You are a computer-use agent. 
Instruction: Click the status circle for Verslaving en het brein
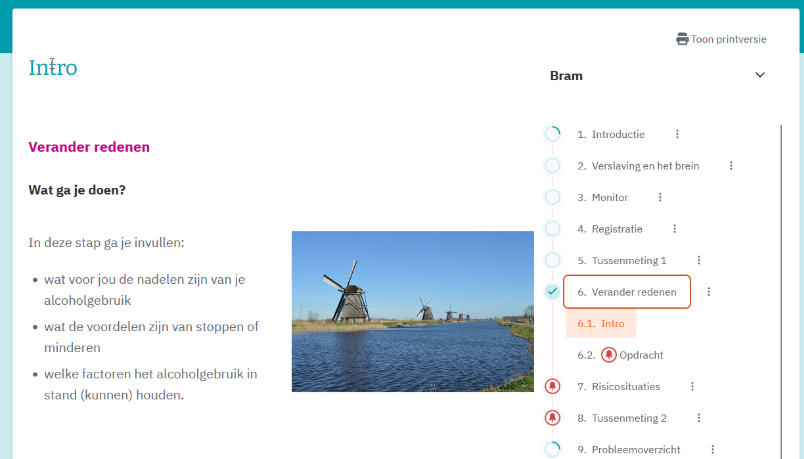(552, 166)
